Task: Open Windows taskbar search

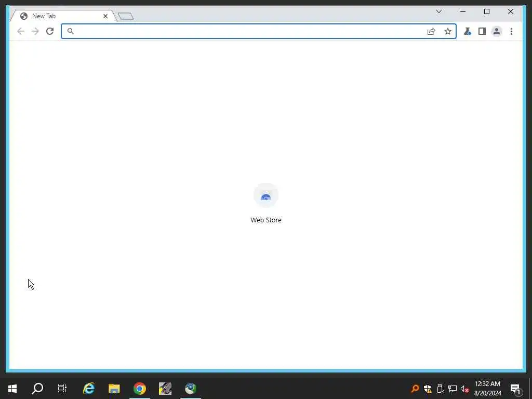Action: [x=37, y=389]
